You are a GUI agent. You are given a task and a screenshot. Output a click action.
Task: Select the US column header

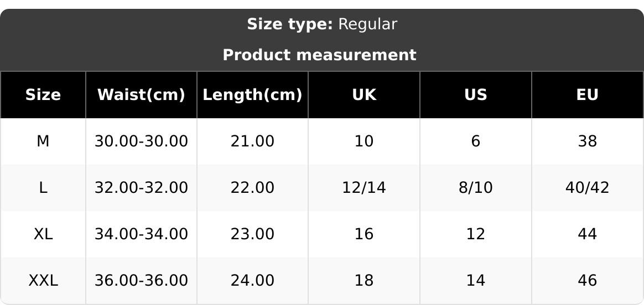[476, 95]
